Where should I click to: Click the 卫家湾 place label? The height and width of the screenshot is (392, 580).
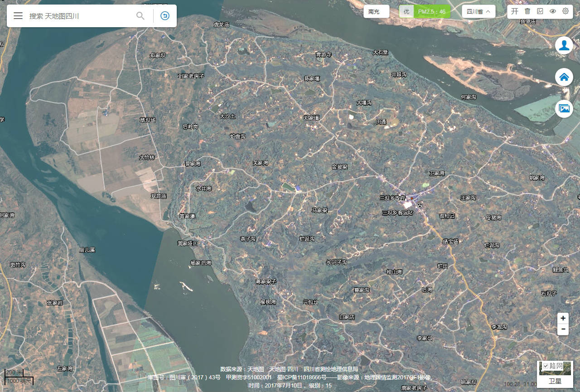(437, 174)
